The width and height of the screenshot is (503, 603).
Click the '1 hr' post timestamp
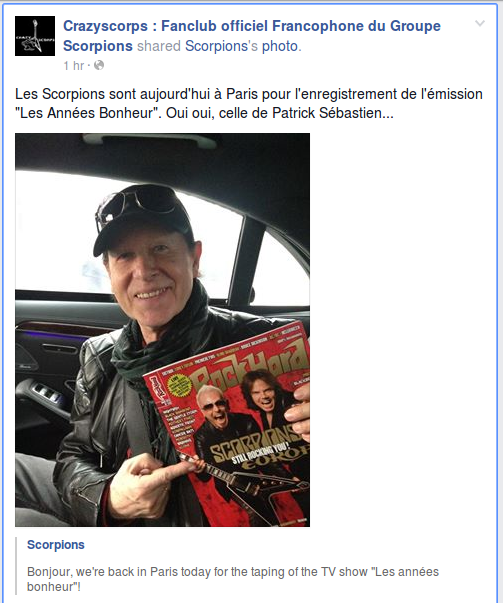click(73, 66)
